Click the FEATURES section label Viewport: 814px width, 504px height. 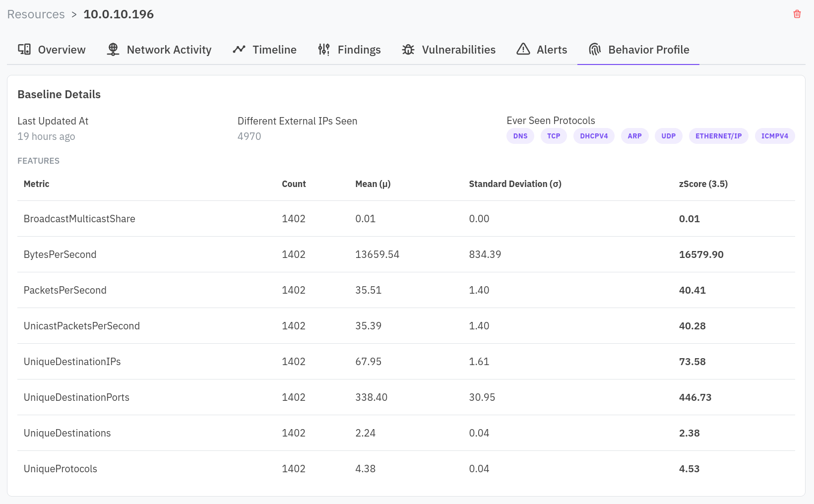point(39,161)
